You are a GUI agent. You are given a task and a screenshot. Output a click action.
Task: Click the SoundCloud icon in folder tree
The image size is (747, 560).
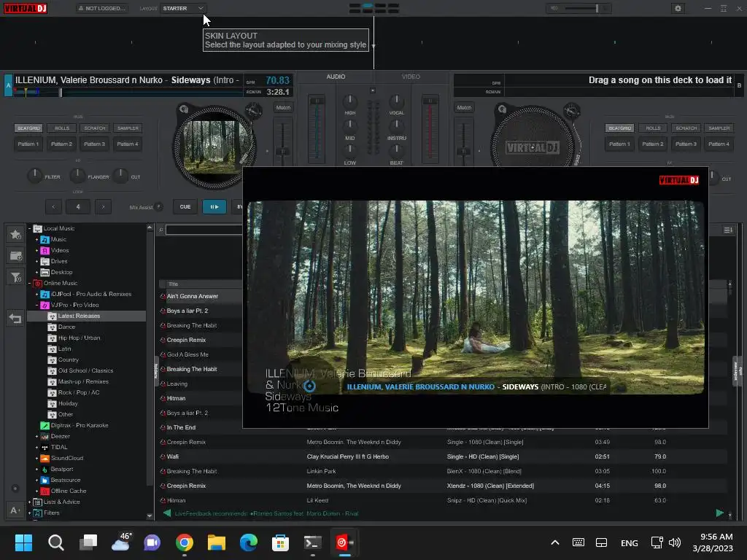pyautogui.click(x=45, y=458)
